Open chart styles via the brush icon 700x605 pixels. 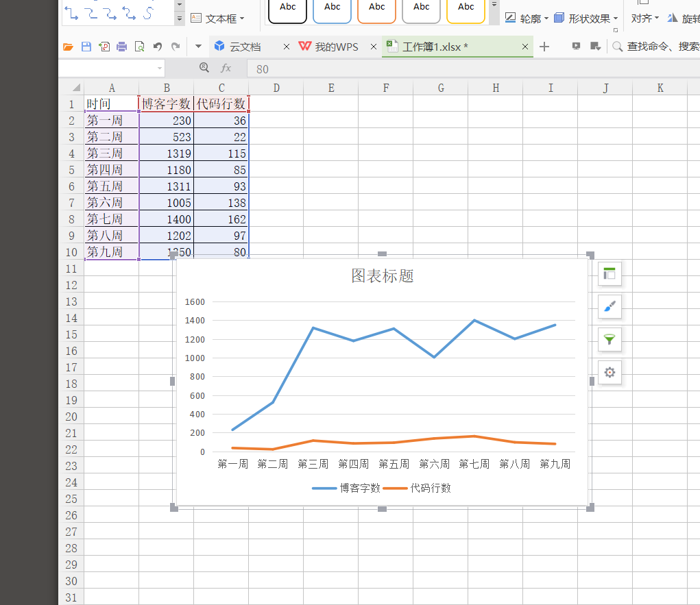click(x=610, y=306)
